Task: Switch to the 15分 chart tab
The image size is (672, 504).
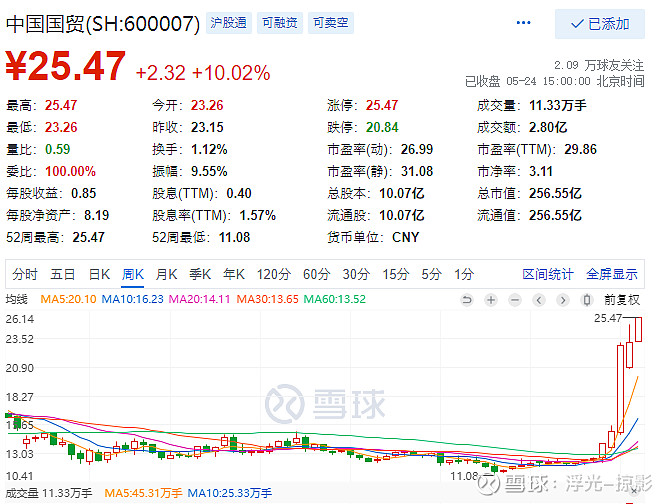Action: [x=396, y=274]
